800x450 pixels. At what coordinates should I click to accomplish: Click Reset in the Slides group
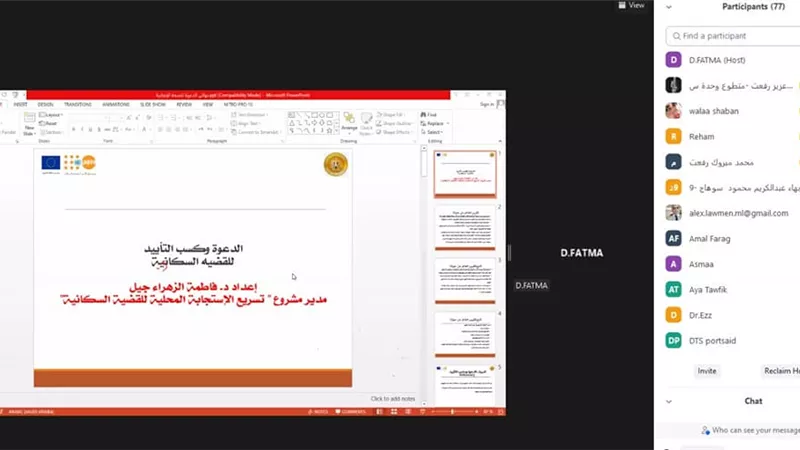48,123
